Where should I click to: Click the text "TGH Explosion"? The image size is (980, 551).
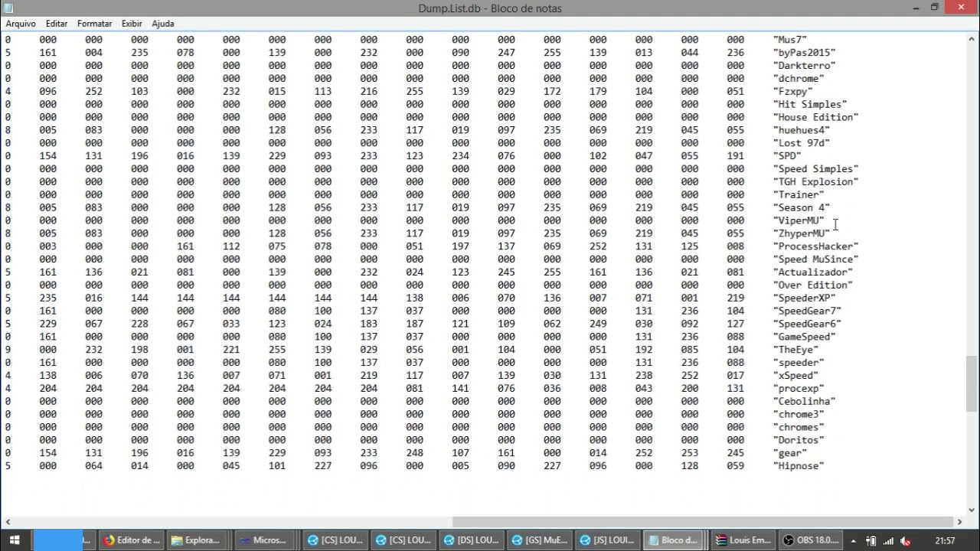[815, 181]
